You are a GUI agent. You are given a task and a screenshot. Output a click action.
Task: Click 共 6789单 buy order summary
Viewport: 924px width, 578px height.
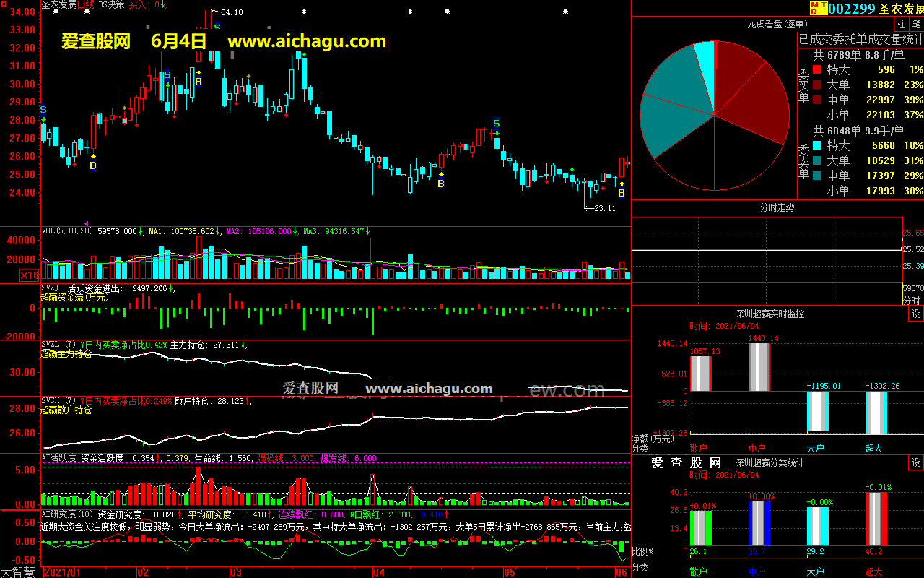click(859, 55)
